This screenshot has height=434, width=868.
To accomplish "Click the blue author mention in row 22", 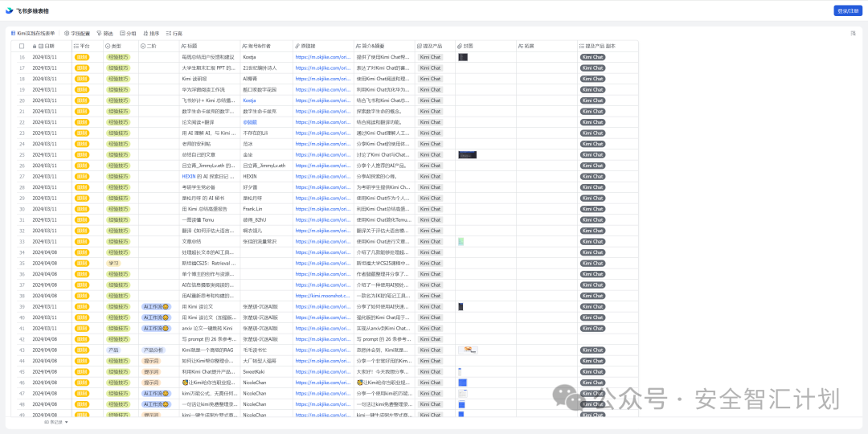I will point(250,122).
